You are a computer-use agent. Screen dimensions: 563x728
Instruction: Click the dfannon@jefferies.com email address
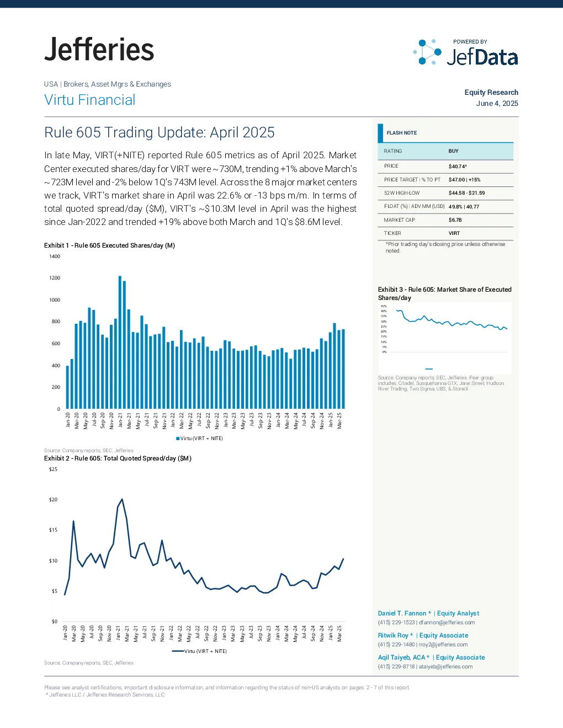447,623
